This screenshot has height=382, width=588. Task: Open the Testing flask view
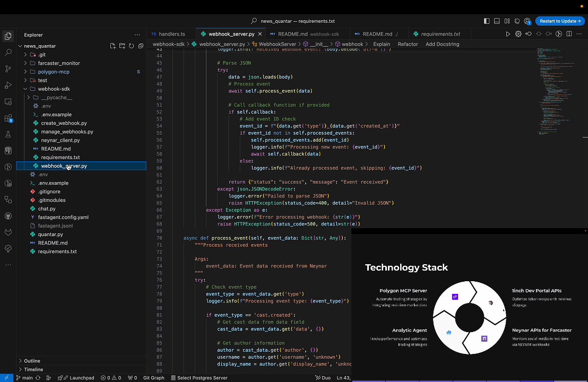(8, 134)
